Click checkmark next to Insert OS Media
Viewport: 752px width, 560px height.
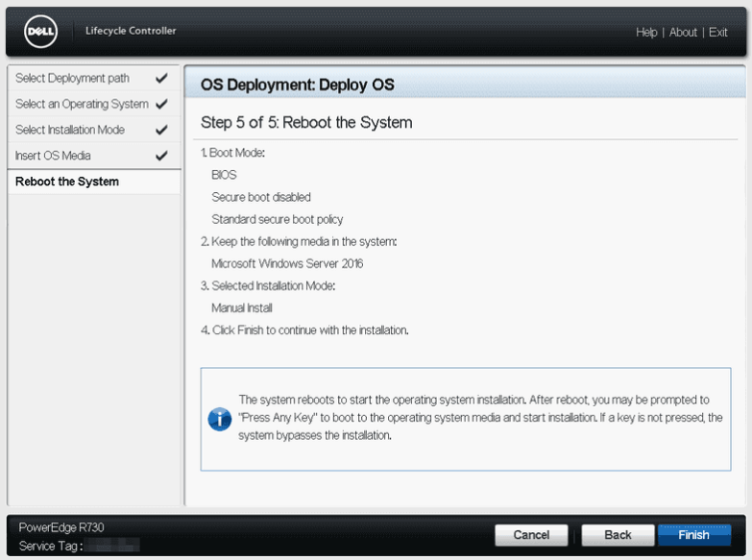(160, 156)
